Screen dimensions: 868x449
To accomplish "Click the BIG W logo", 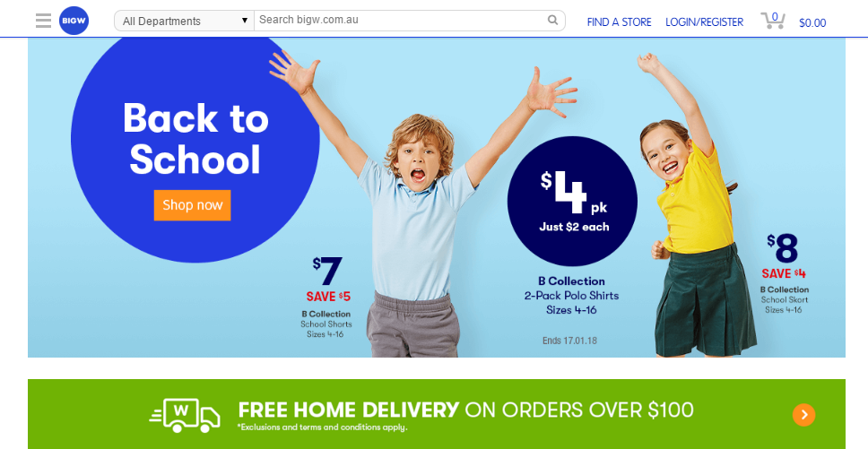I will 74,21.
